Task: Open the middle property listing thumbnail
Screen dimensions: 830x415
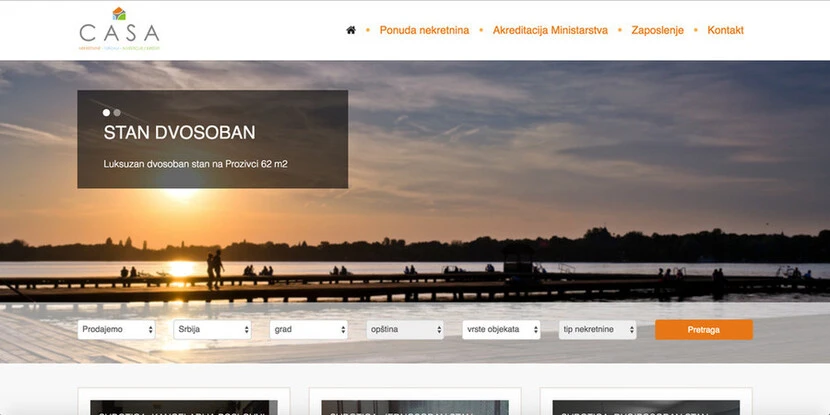Action: click(415, 407)
